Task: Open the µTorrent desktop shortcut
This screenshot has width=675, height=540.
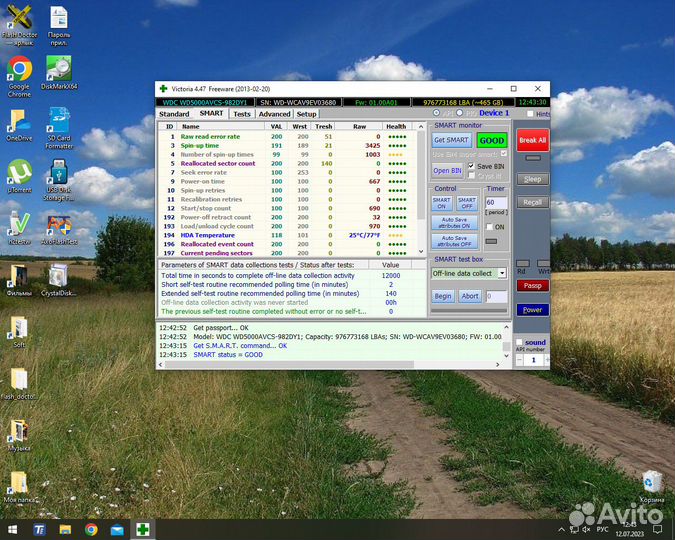Action: point(19,177)
